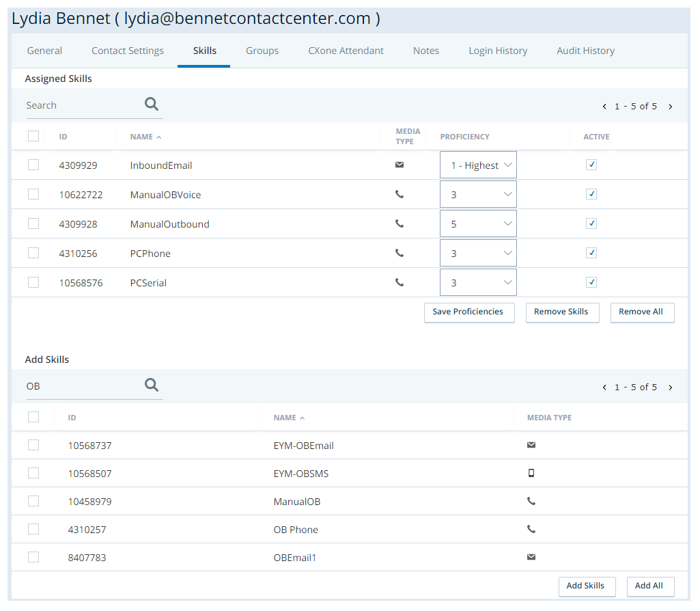Open the Groups tab
The image size is (700, 611).
262,51
